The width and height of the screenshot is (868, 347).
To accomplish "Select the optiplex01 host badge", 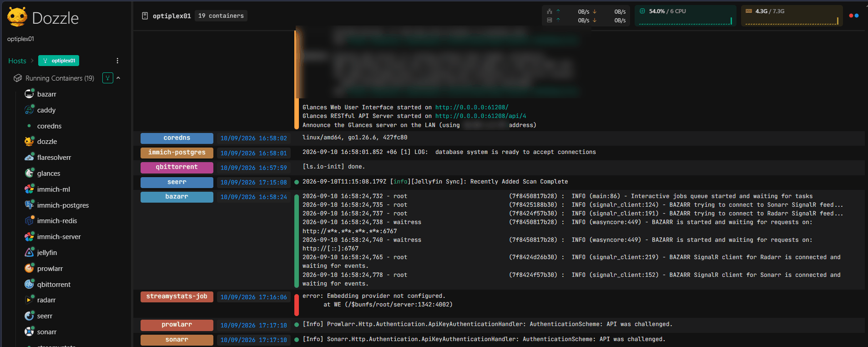I will point(59,61).
